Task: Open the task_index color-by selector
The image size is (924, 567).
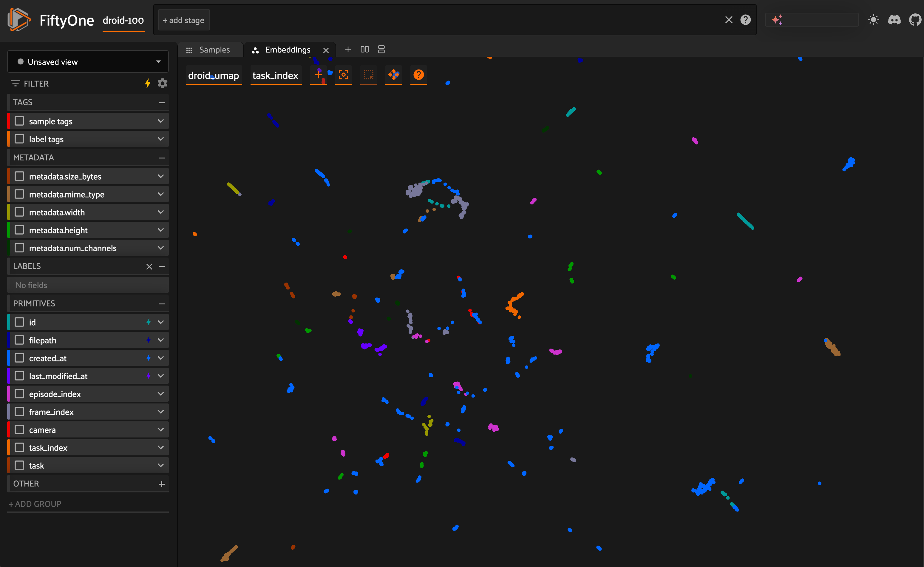Action: click(276, 76)
